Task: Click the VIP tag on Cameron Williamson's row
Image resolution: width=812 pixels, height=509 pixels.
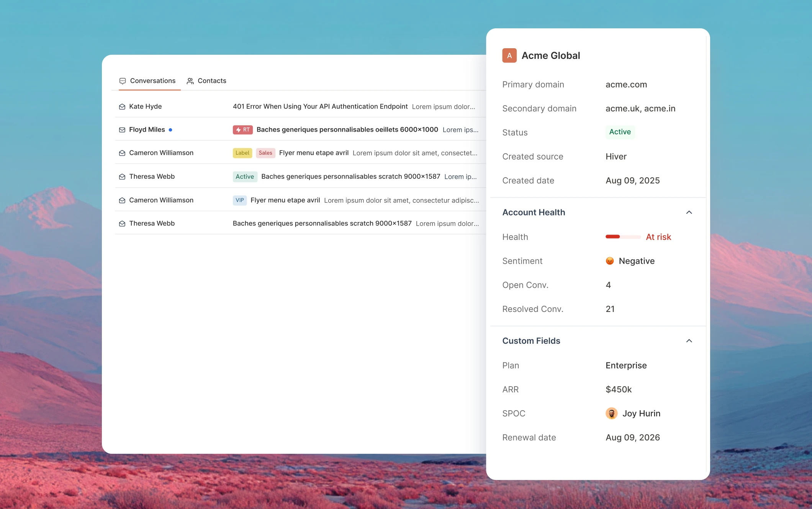Action: 239,200
